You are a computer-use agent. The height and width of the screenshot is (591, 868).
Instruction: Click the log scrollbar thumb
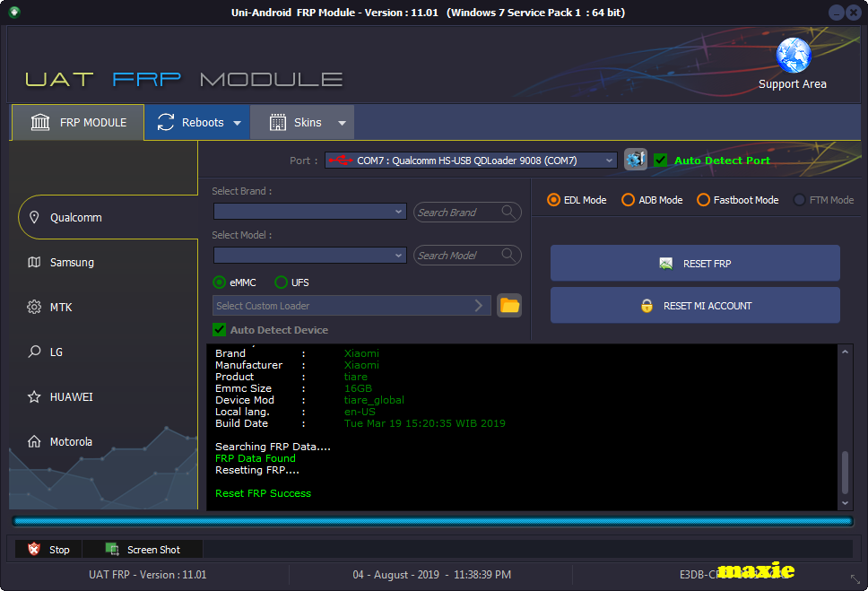pos(845,472)
